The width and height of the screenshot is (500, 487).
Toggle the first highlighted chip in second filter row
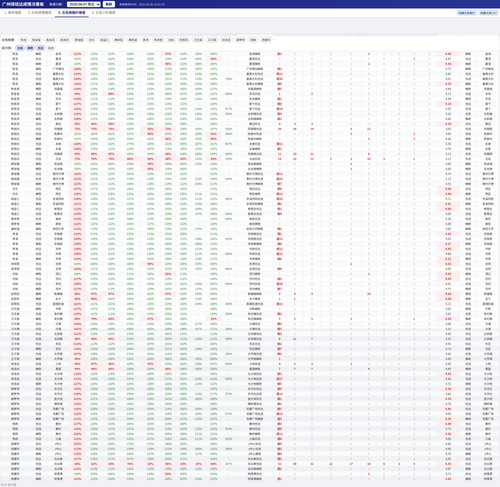(20, 48)
